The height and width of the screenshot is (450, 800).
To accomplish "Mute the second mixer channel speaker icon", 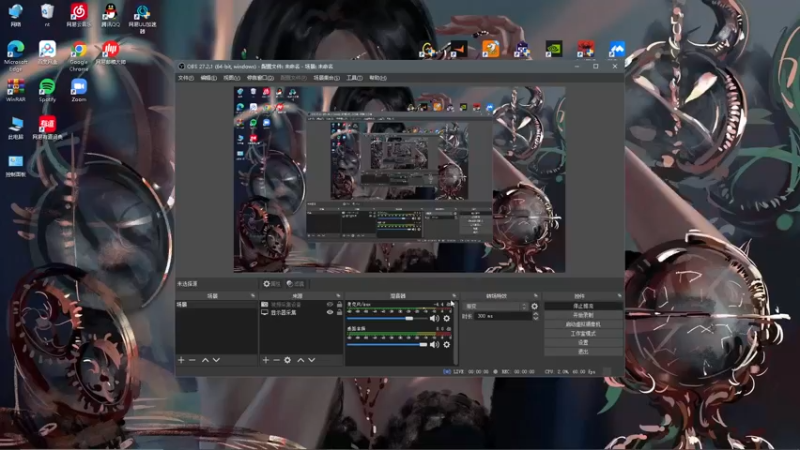I will [434, 345].
